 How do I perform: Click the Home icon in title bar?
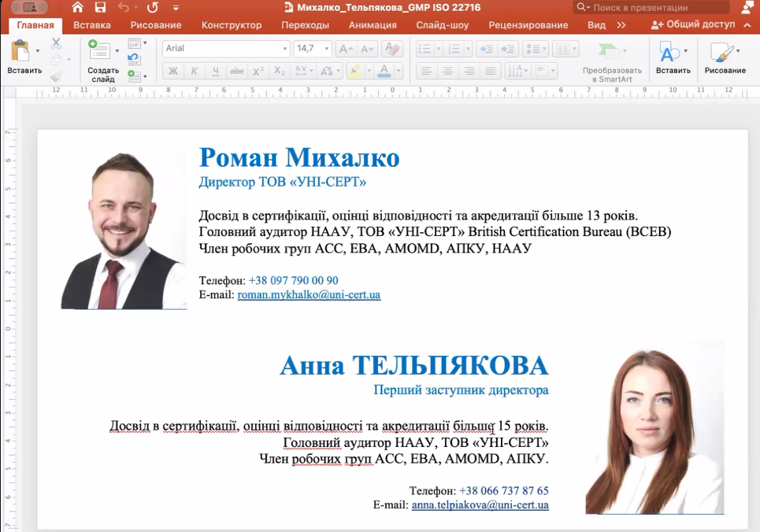pyautogui.click(x=77, y=8)
